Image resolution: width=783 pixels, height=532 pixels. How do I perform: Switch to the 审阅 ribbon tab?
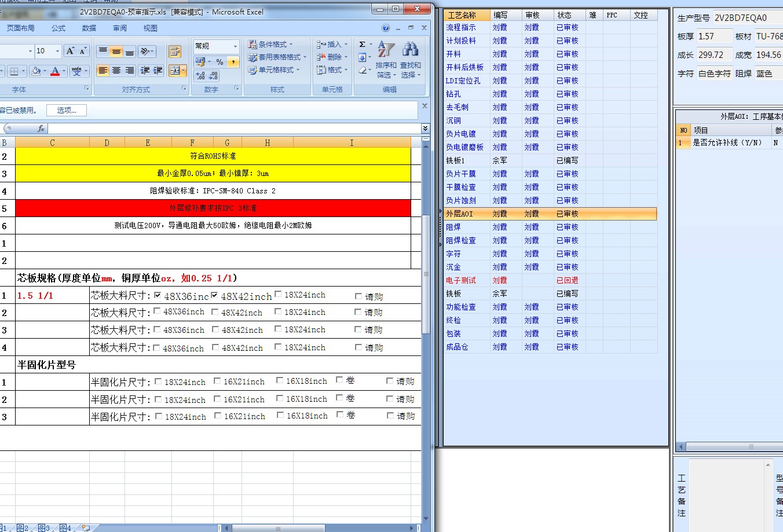point(120,28)
